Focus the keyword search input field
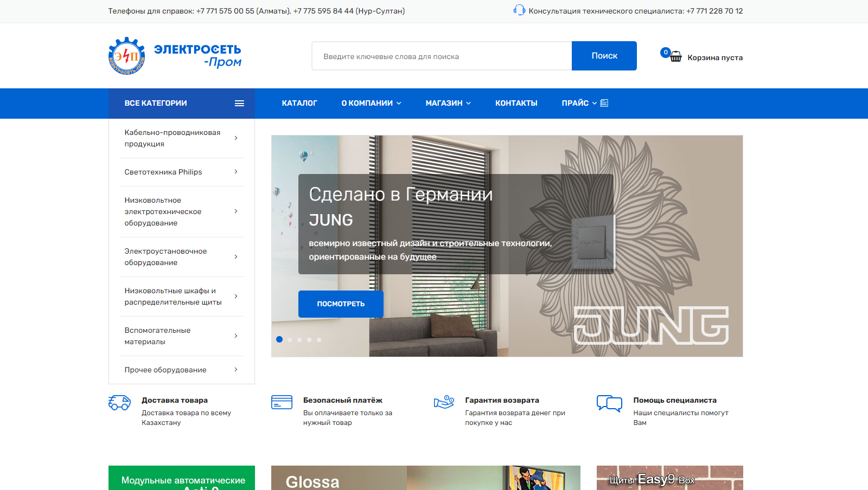 pyautogui.click(x=442, y=56)
